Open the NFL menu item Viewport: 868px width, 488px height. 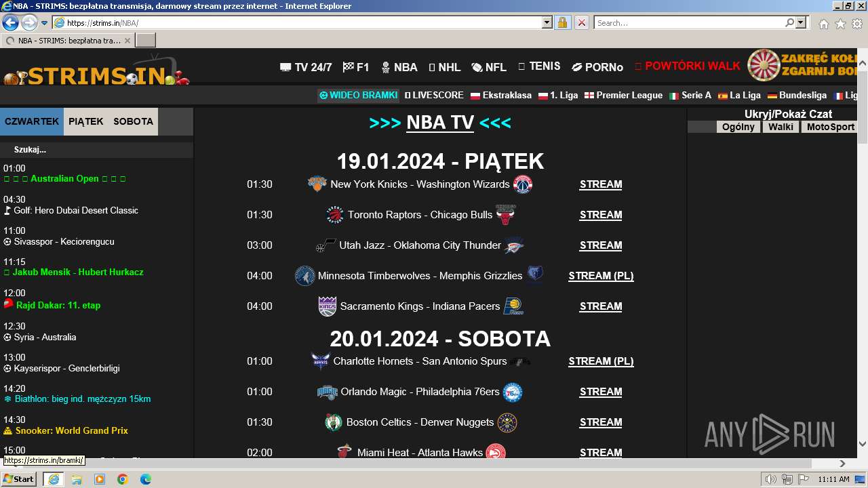point(489,67)
